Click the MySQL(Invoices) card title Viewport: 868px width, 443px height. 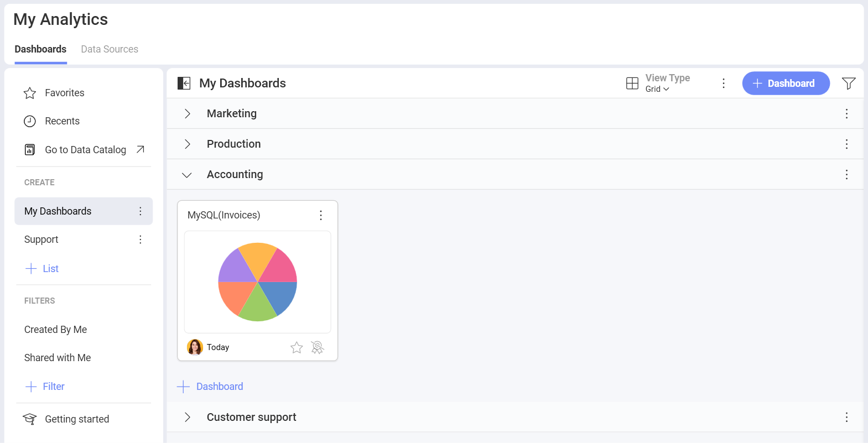click(x=224, y=215)
